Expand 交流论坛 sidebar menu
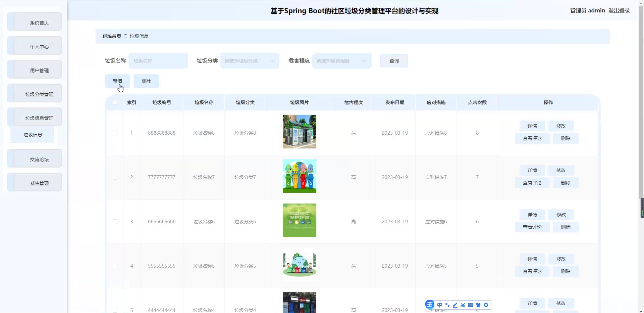Screen dimensions: 644x313 35,159
